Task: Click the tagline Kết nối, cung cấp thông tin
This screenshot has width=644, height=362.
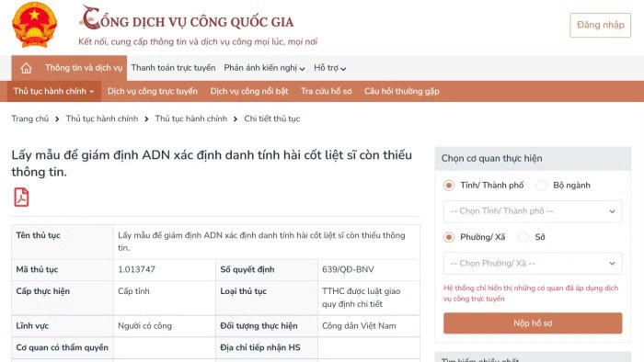Action: [x=198, y=41]
